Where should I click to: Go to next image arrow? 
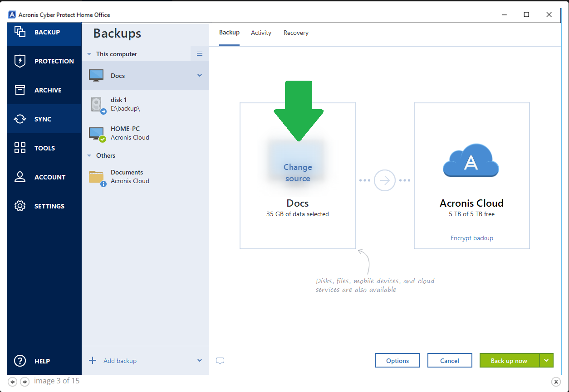[25, 382]
